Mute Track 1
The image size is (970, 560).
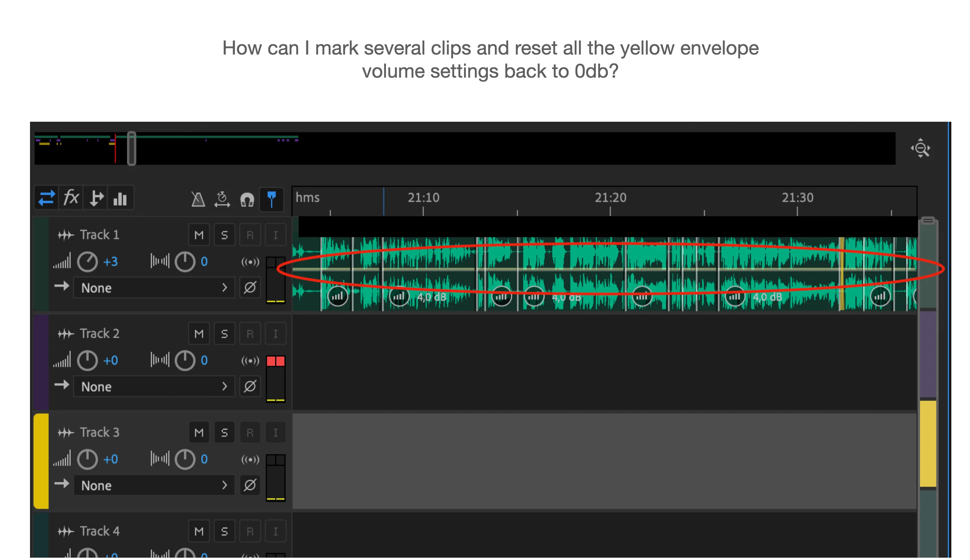coord(199,235)
